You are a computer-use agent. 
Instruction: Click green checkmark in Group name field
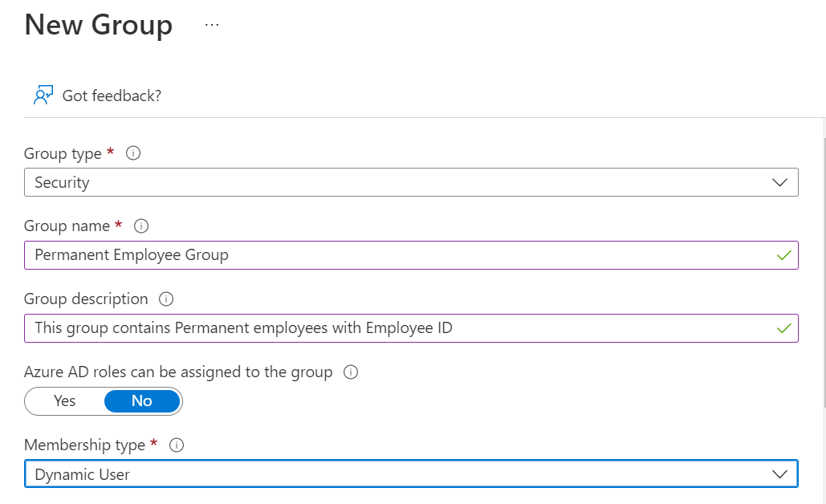[783, 256]
